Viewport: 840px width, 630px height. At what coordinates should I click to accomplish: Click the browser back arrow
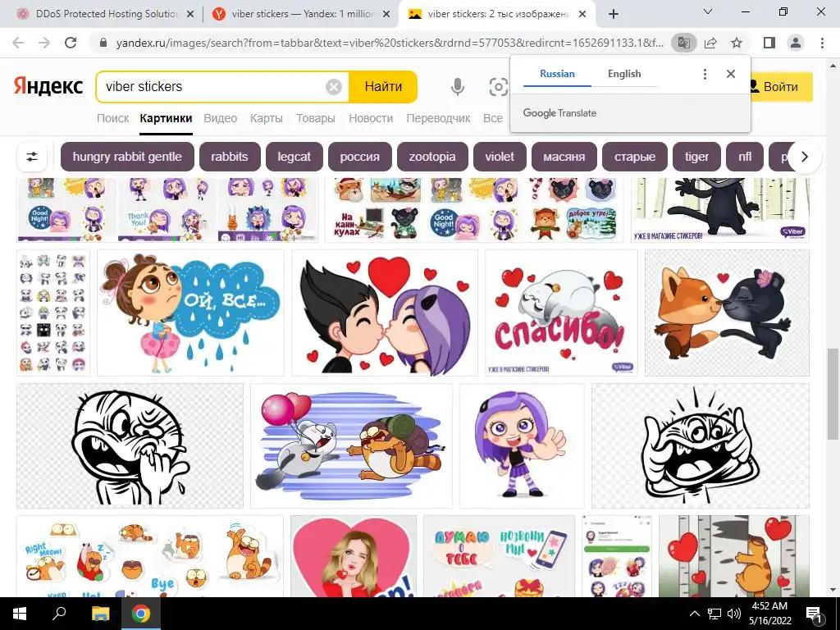[18, 43]
